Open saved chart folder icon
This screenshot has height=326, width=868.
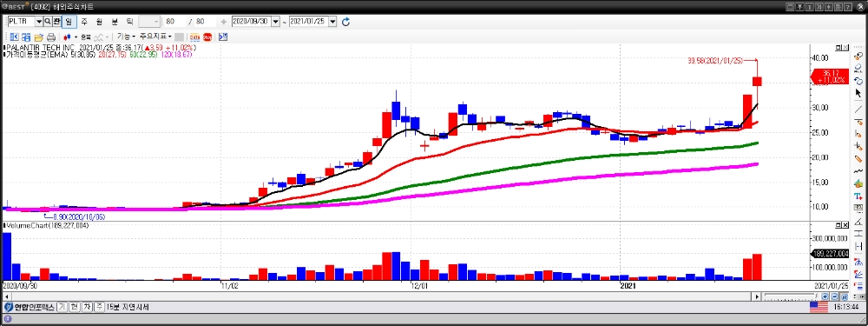coord(39,37)
